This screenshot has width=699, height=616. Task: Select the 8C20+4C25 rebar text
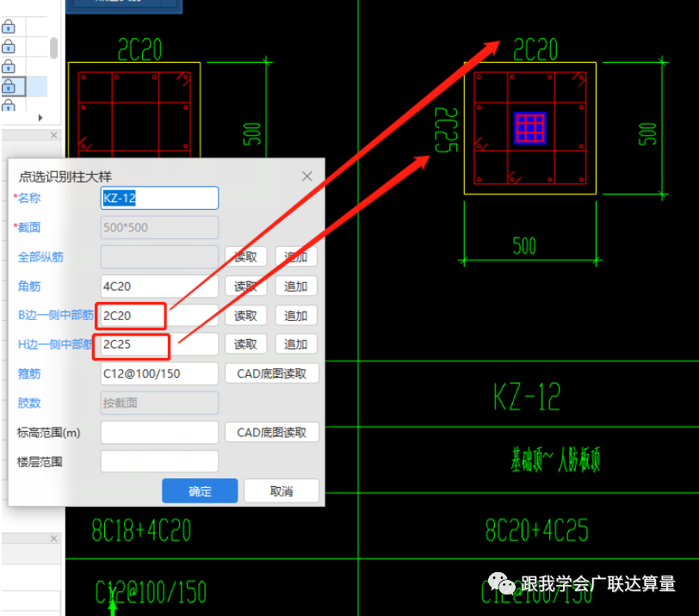click(x=537, y=530)
